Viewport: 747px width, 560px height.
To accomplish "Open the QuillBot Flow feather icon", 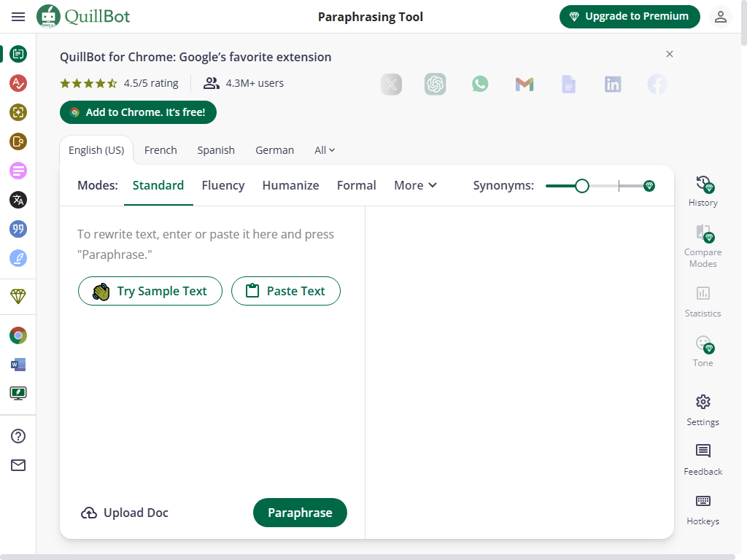I will click(18, 258).
